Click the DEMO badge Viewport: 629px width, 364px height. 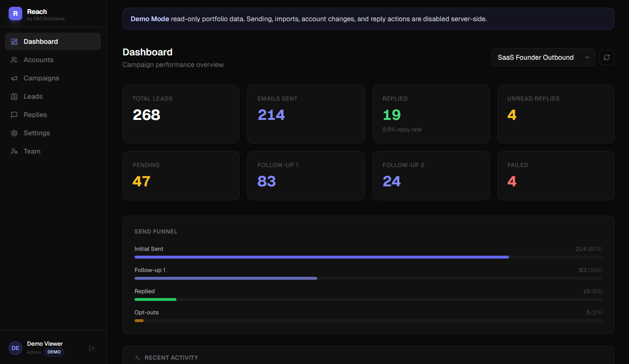pos(54,352)
